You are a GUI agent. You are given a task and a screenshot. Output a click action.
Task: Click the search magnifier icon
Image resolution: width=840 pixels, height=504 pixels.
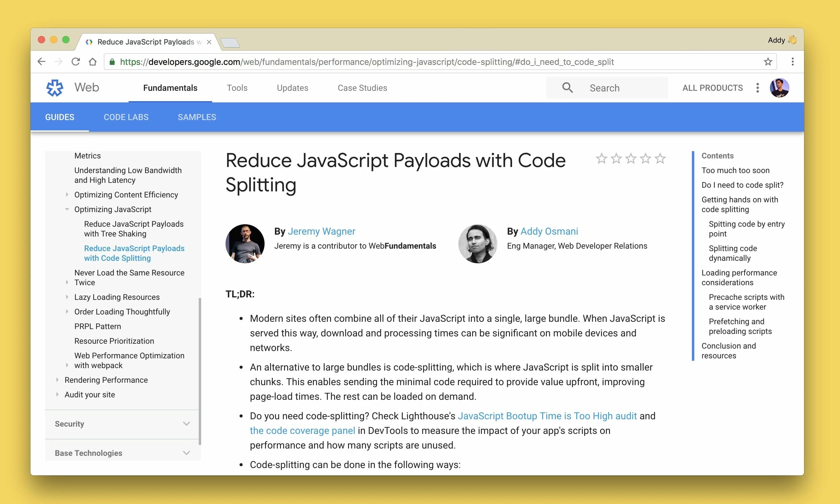coord(567,88)
